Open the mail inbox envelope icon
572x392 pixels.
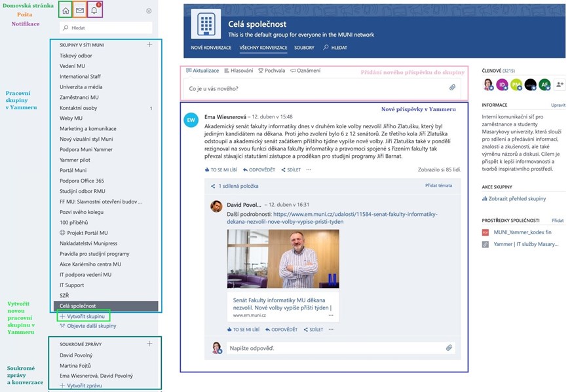pyautogui.click(x=80, y=10)
